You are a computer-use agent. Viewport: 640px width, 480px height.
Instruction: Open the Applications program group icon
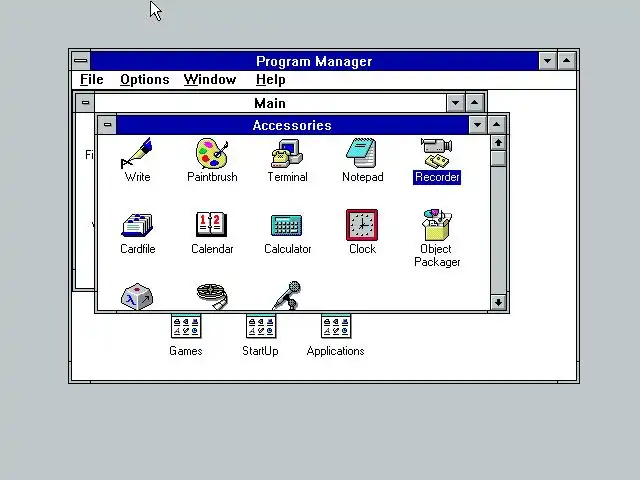point(336,326)
